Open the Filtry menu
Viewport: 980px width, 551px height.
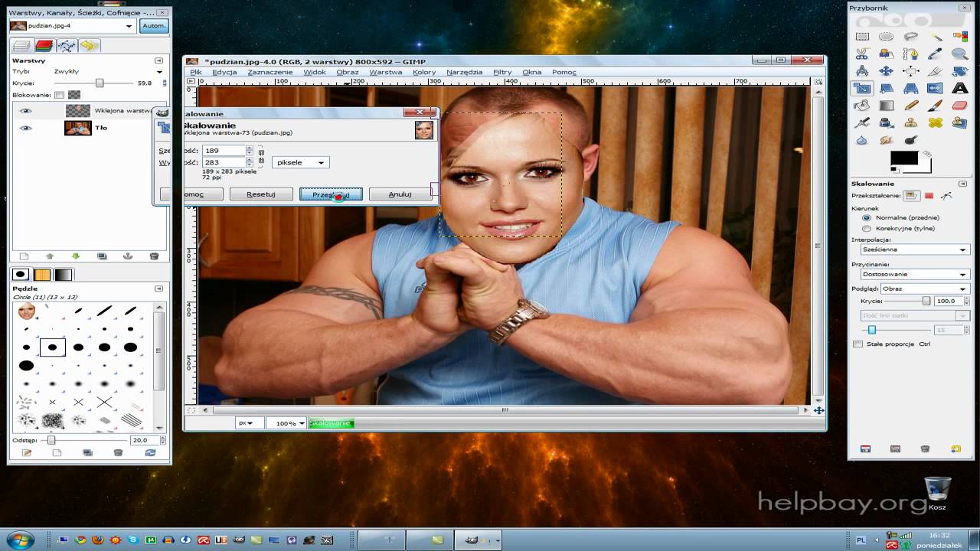(x=502, y=72)
